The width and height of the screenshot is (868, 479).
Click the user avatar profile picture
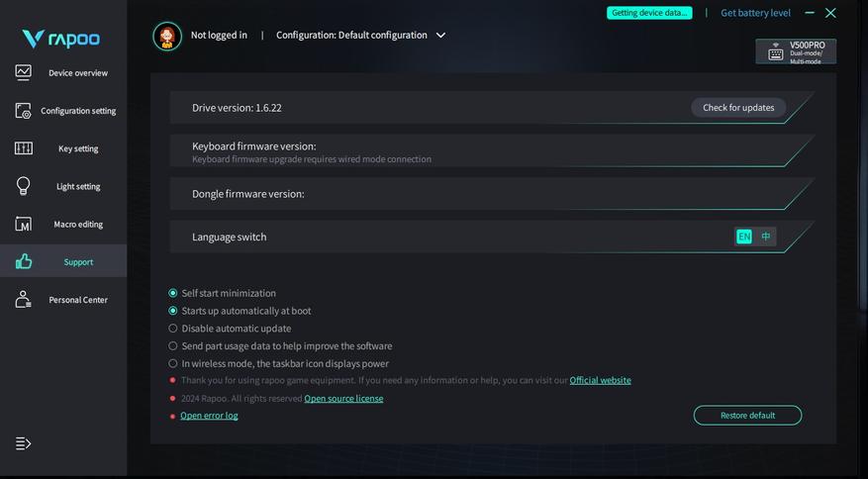167,37
